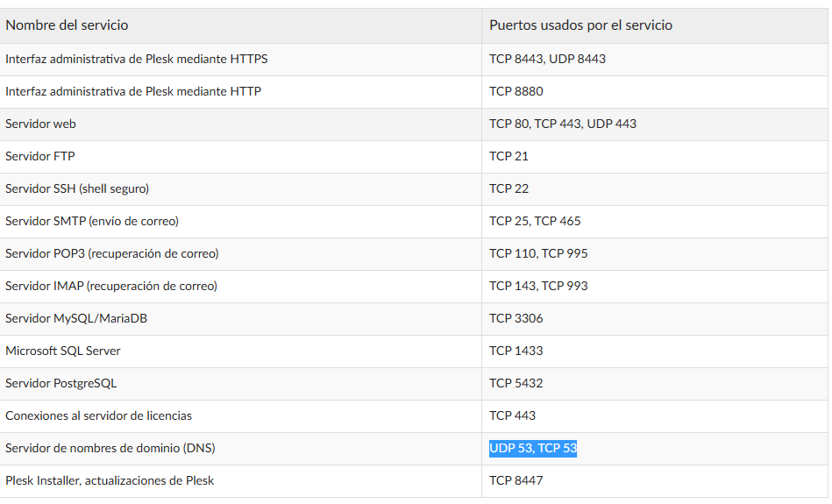
Task: Click the 'Servidor web' row label
Action: pos(40,124)
